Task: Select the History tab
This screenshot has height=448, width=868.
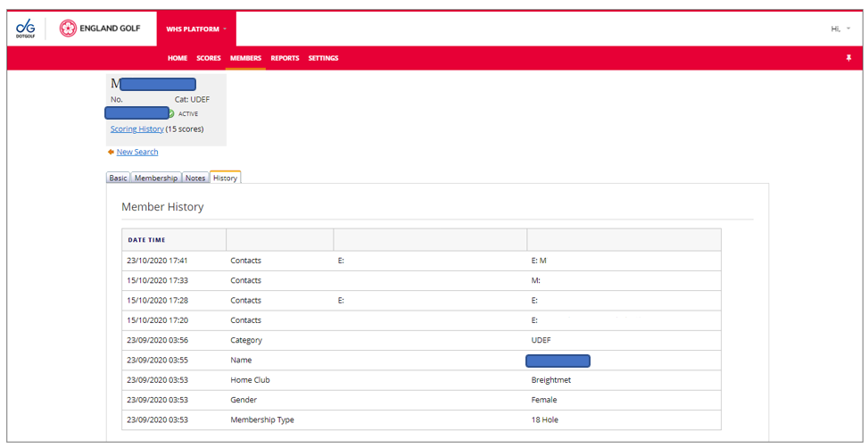Action: pos(226,178)
